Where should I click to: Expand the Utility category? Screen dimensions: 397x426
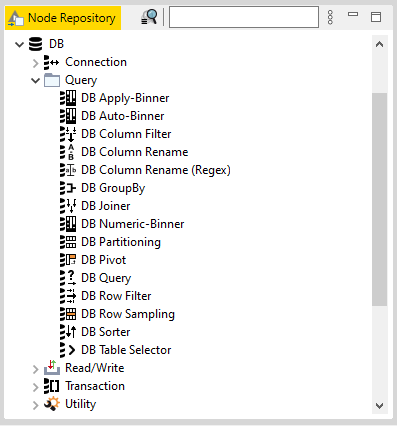click(36, 404)
